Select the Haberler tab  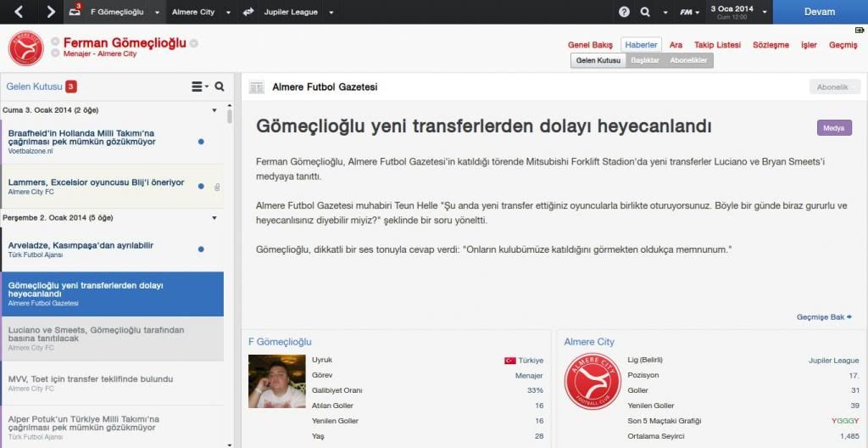(641, 45)
